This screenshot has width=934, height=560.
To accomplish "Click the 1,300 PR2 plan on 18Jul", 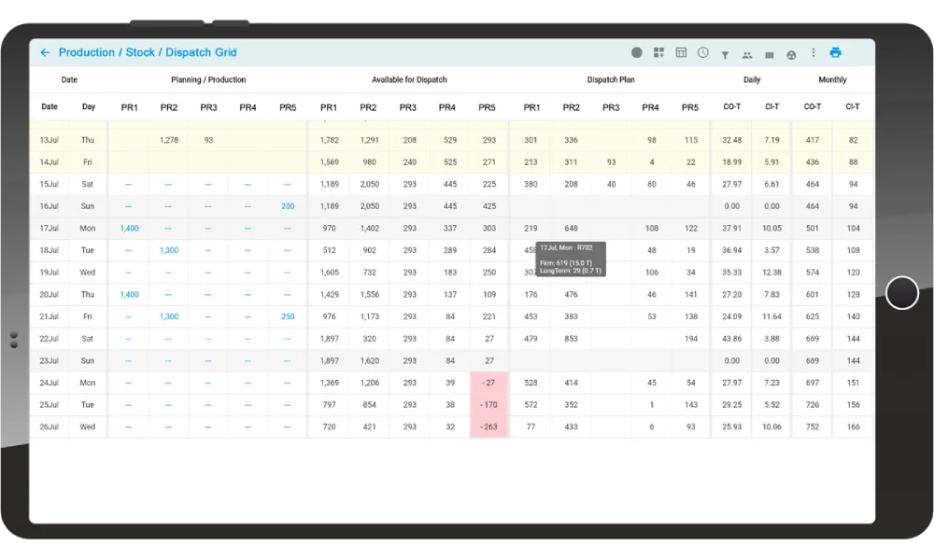I will (x=169, y=250).
